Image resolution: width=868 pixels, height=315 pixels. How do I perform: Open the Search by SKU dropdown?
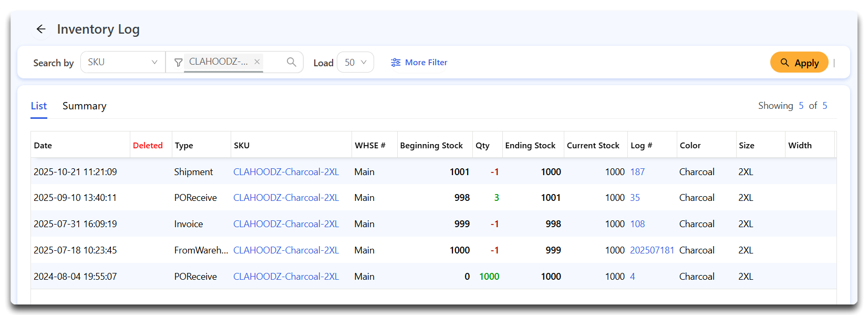click(122, 62)
